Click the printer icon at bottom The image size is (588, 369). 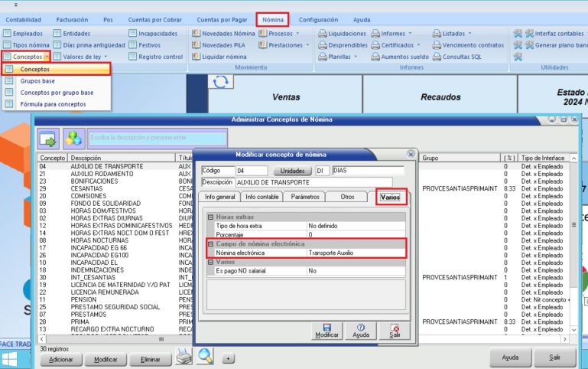pos(184,356)
